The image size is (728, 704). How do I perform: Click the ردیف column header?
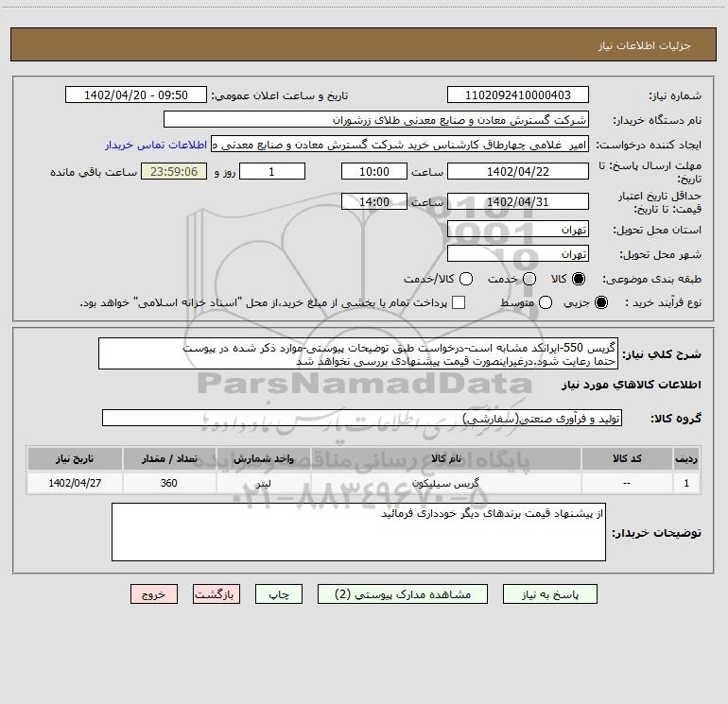click(686, 458)
